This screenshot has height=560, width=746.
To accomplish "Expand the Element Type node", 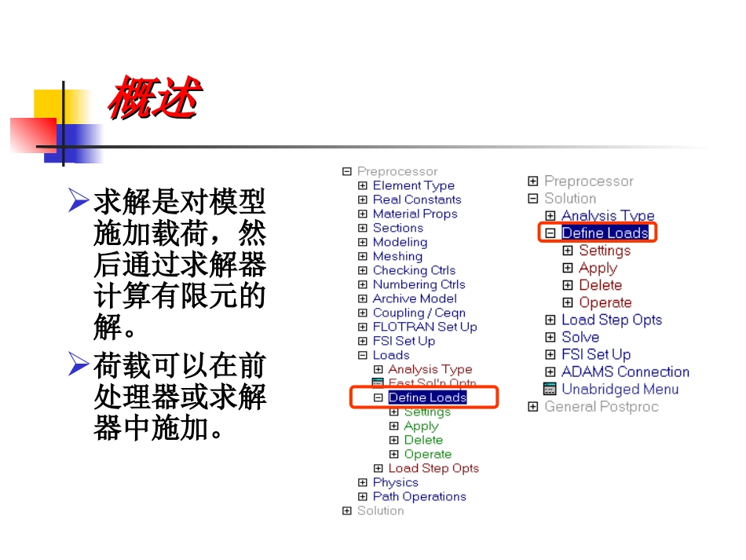I will pos(363,185).
